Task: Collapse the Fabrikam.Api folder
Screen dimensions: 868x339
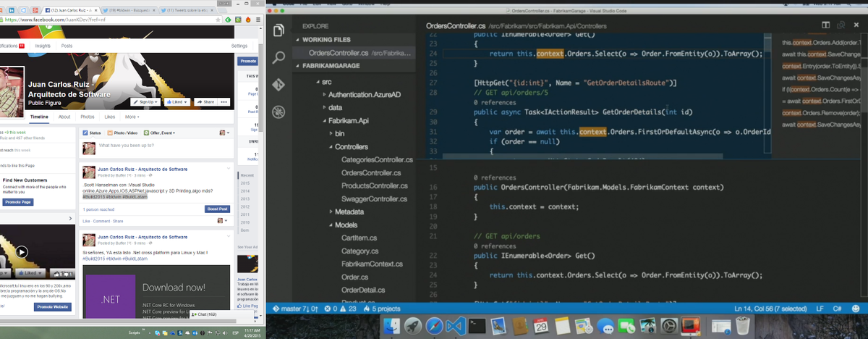Action: (323, 120)
